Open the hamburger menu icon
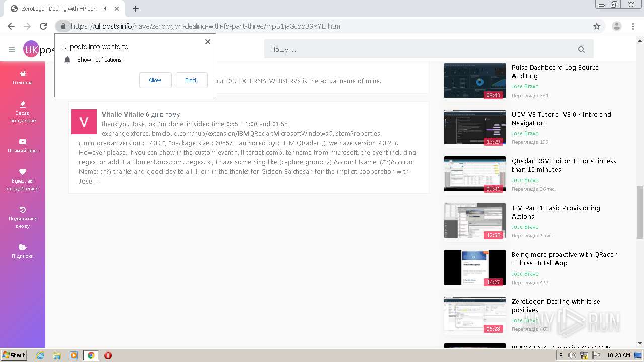Viewport: 644px width, 362px height. tap(12, 49)
